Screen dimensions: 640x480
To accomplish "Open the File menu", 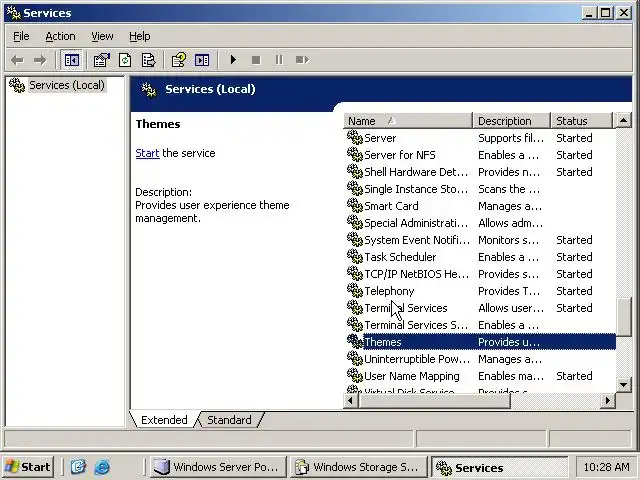I will (x=21, y=36).
